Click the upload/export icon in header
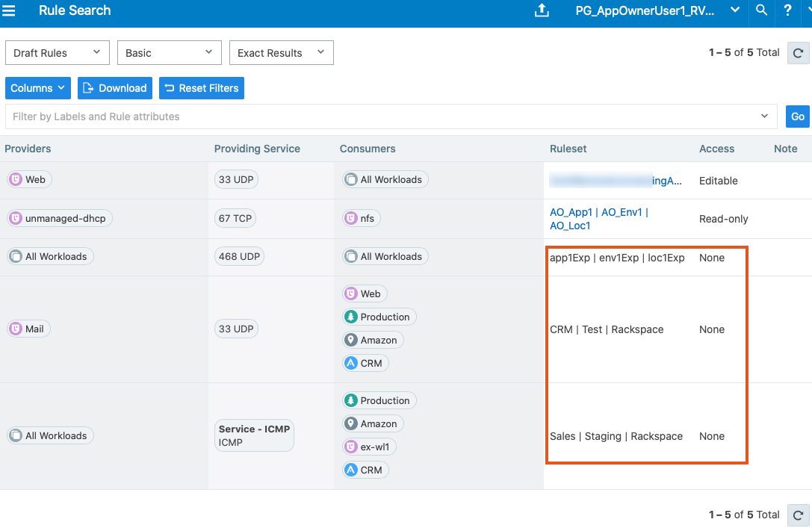812x528 pixels. (x=542, y=10)
